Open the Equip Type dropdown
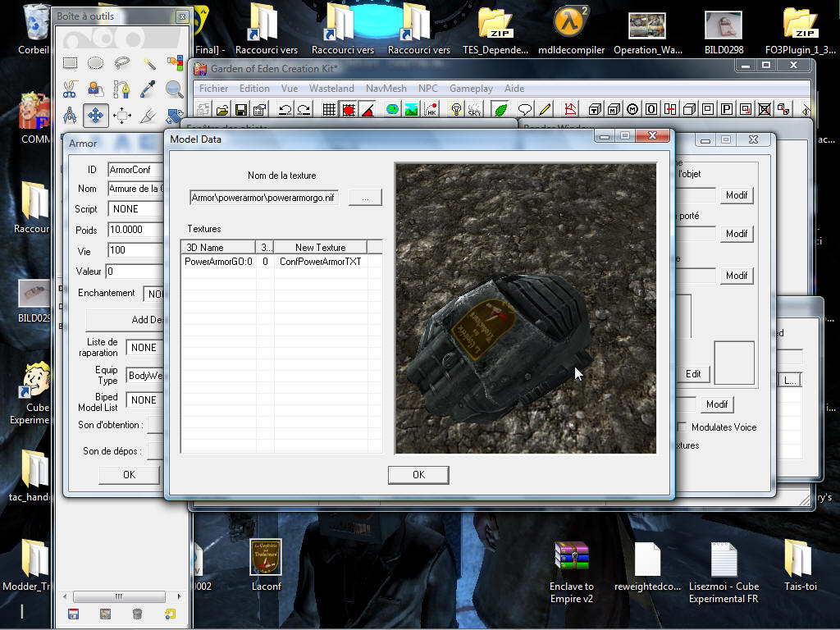The height and width of the screenshot is (630, 840). coord(144,375)
